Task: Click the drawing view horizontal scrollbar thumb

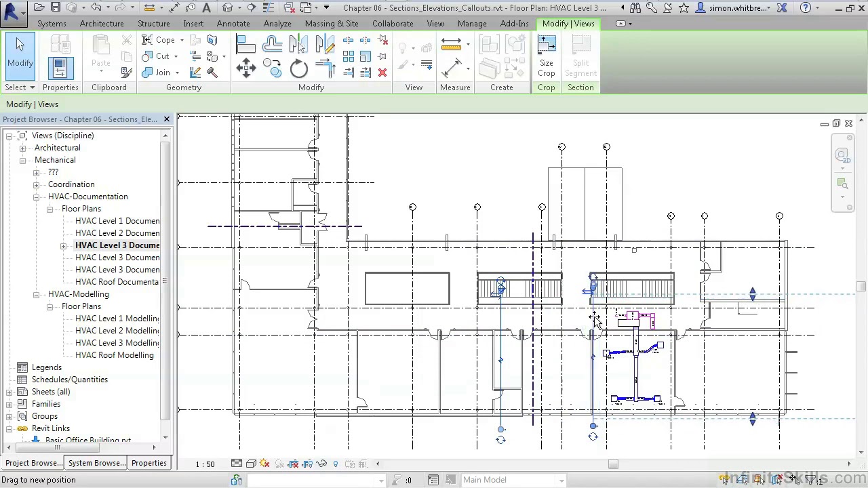Action: coord(613,464)
